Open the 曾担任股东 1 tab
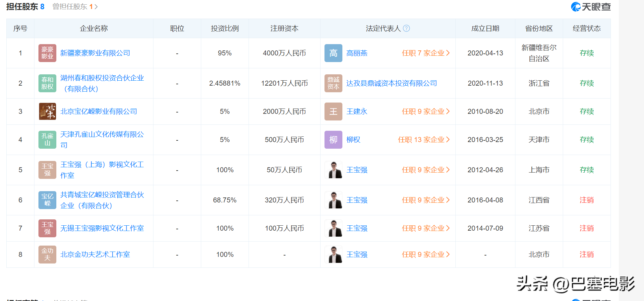 pos(75,7)
